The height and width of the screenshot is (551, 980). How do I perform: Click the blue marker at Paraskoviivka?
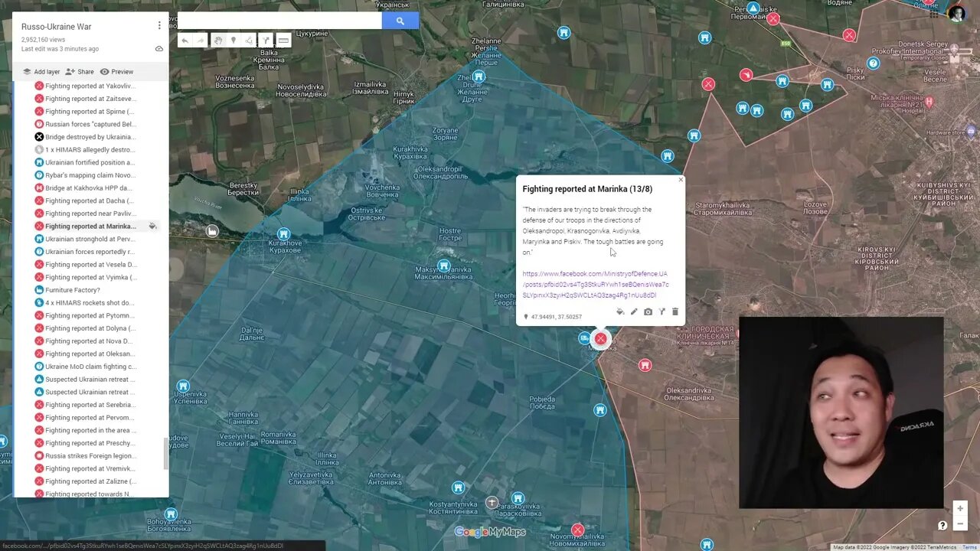[x=518, y=498]
